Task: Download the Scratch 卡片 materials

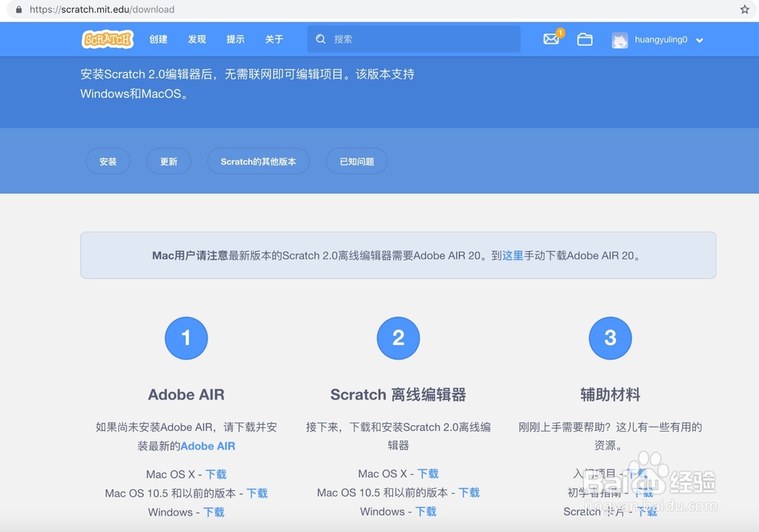Action: click(647, 512)
